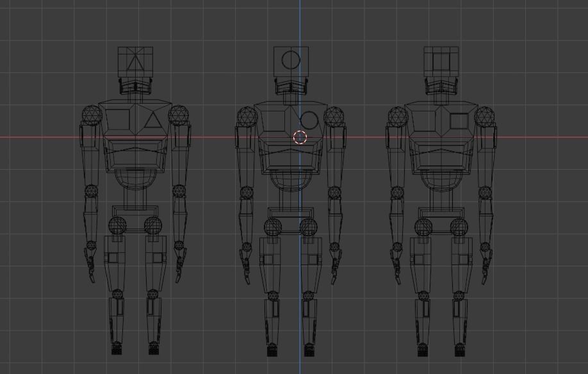
Task: Click the red horizontal axis line
Action: [x=38, y=136]
